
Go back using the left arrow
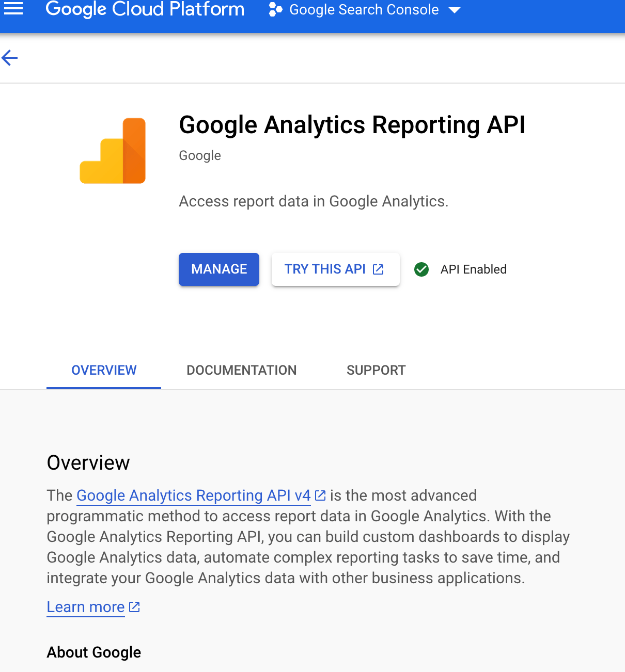coord(10,58)
